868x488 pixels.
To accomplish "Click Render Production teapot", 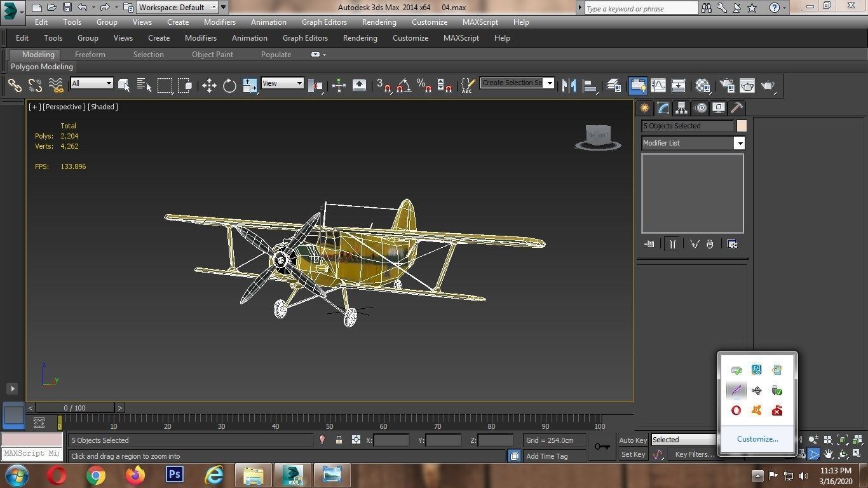I will click(x=768, y=85).
